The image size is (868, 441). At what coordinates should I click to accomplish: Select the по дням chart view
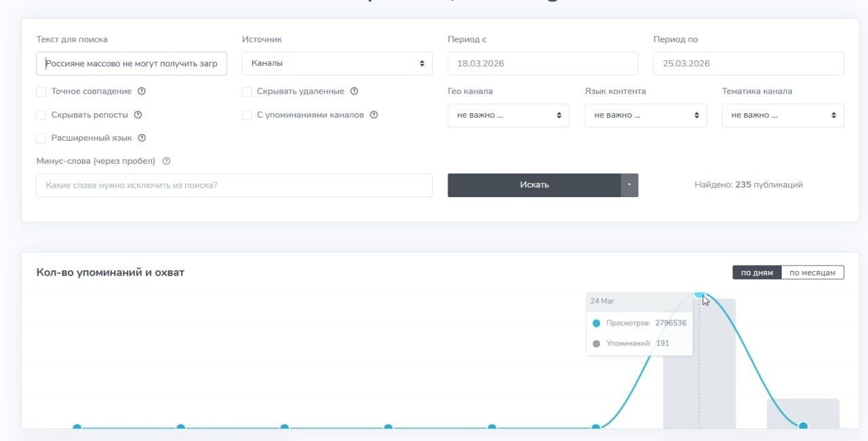point(757,272)
